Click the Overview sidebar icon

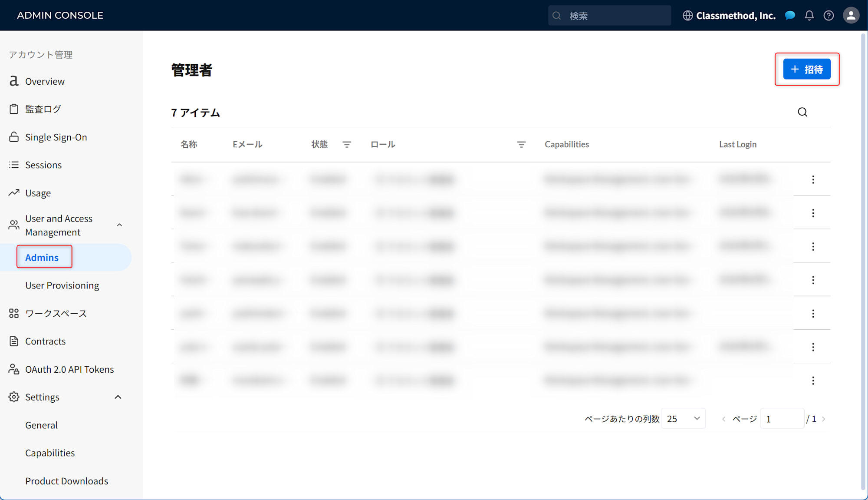click(x=14, y=81)
